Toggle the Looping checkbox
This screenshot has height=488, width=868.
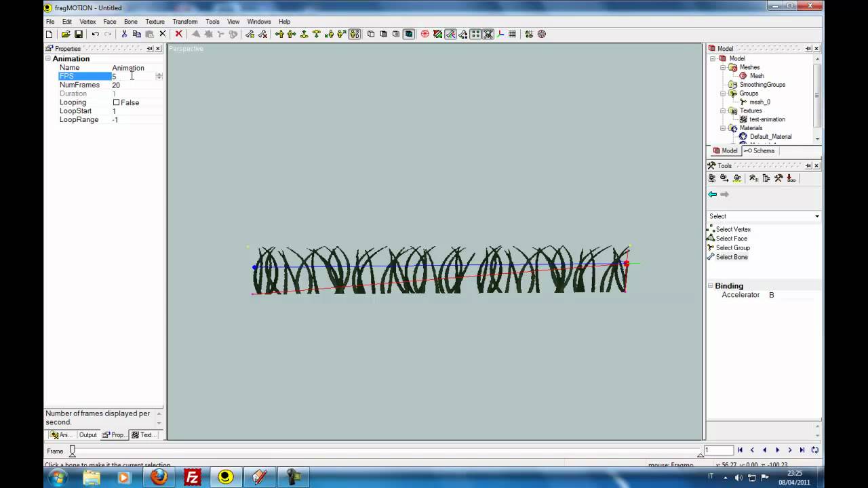coord(116,102)
